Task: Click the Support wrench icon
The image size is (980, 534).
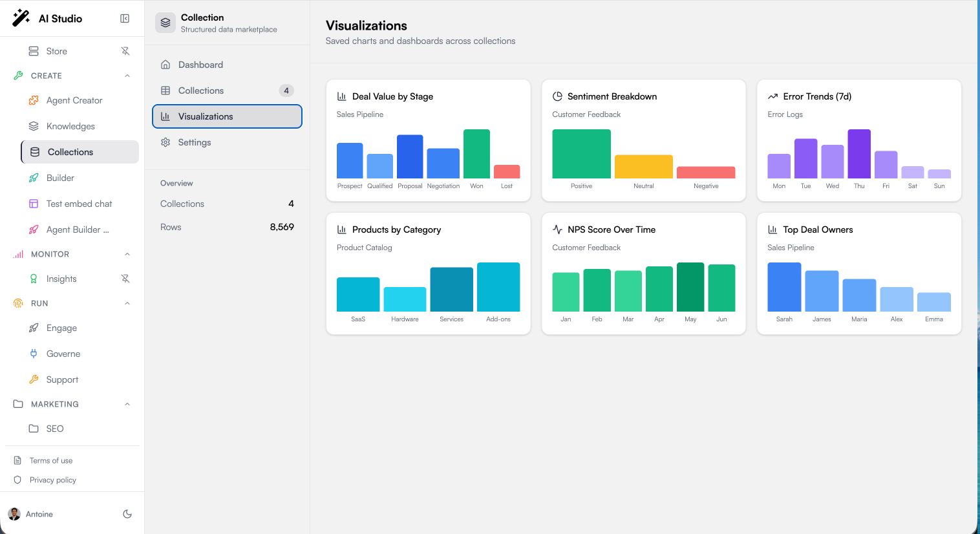Action: point(34,379)
